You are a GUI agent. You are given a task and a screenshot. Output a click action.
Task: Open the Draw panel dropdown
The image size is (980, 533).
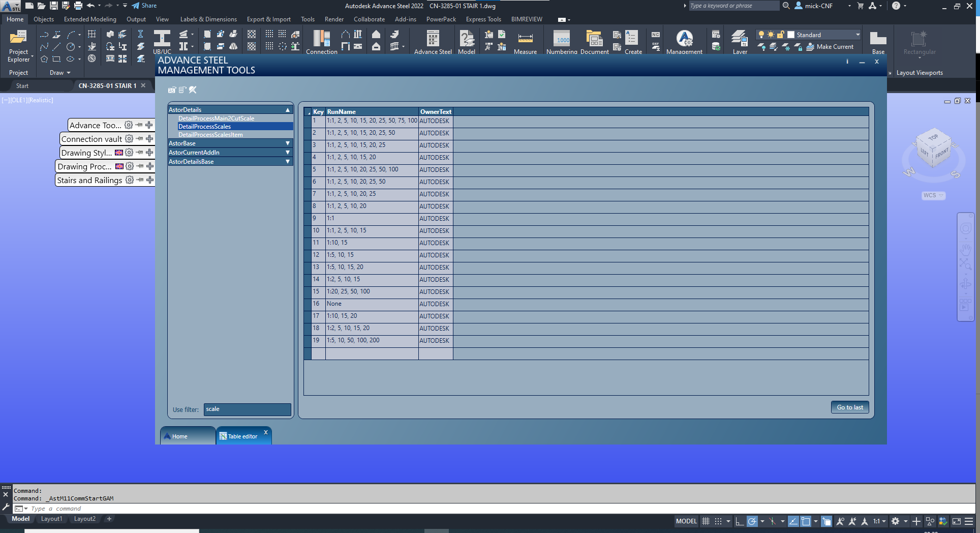(60, 73)
